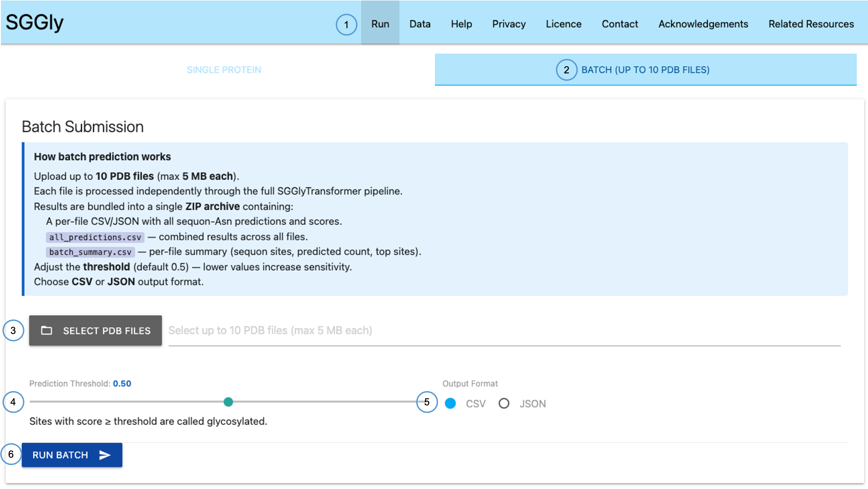Switch to the Single Protein tab

click(x=224, y=70)
